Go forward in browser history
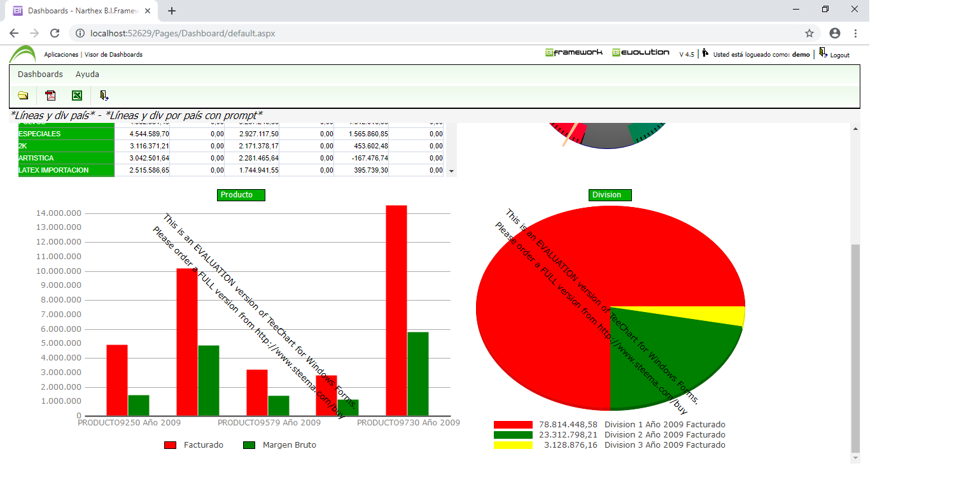 (x=34, y=33)
